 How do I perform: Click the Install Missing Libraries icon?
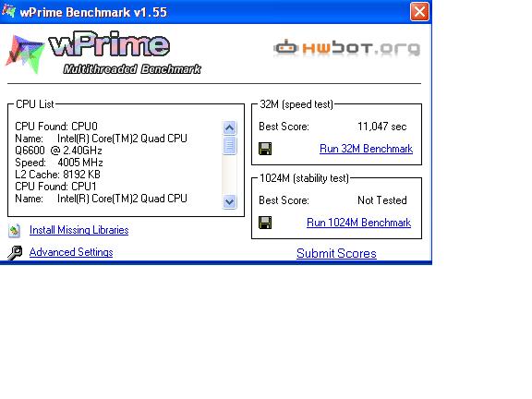14,231
